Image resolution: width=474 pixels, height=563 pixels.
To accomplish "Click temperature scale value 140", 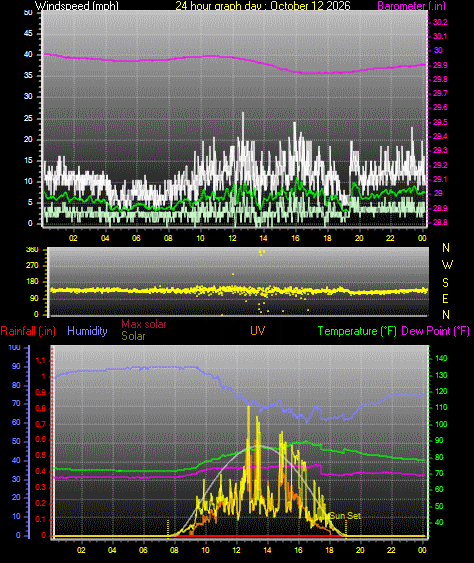I will pyautogui.click(x=441, y=358).
